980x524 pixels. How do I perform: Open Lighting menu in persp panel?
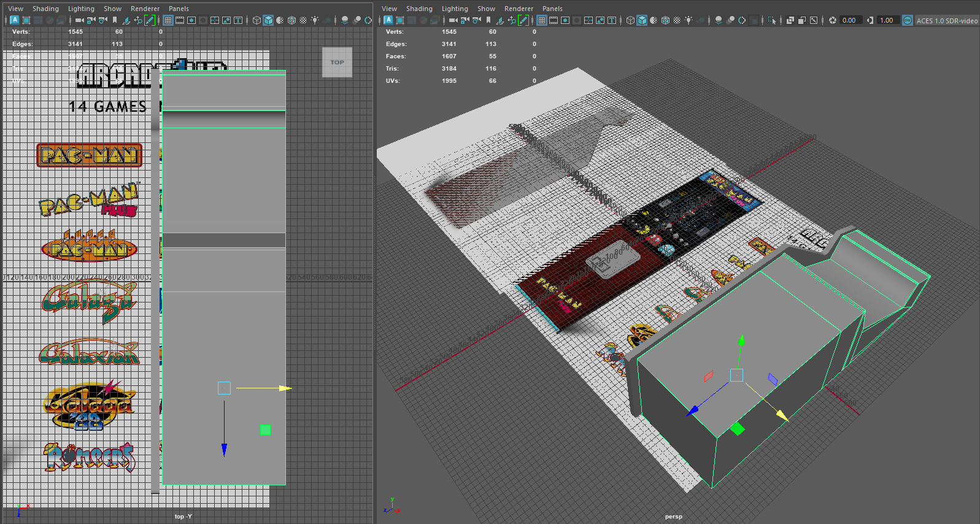(455, 9)
